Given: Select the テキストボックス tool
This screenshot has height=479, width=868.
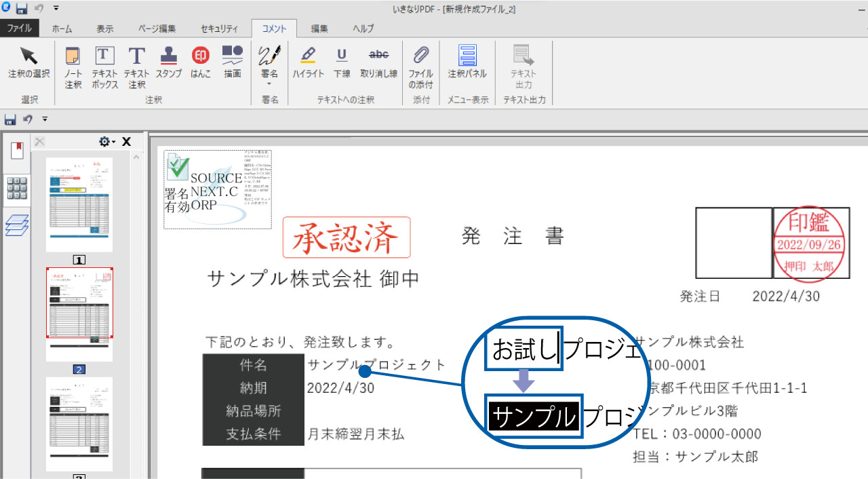Looking at the screenshot, I should click(104, 64).
